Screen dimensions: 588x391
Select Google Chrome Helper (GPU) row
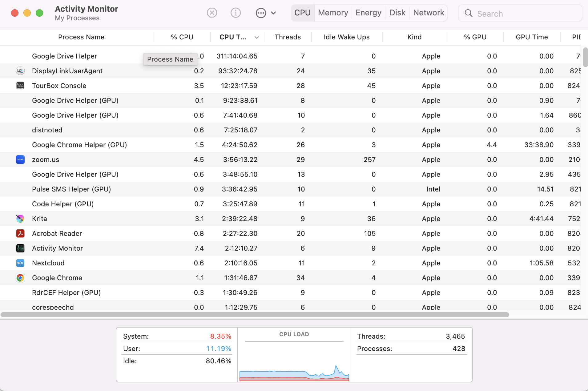tap(290, 145)
